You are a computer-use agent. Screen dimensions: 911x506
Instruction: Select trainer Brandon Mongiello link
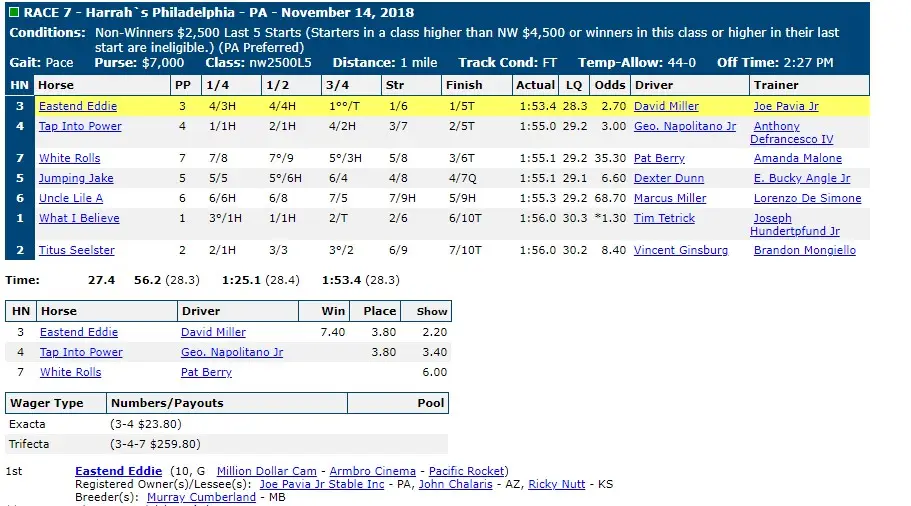click(x=805, y=250)
